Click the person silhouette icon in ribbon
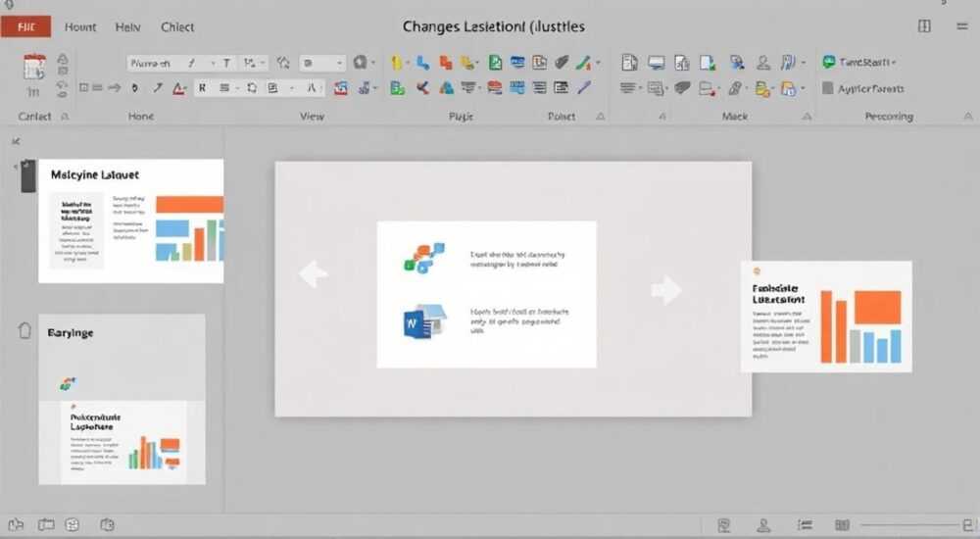This screenshot has width=980, height=539. point(763,62)
